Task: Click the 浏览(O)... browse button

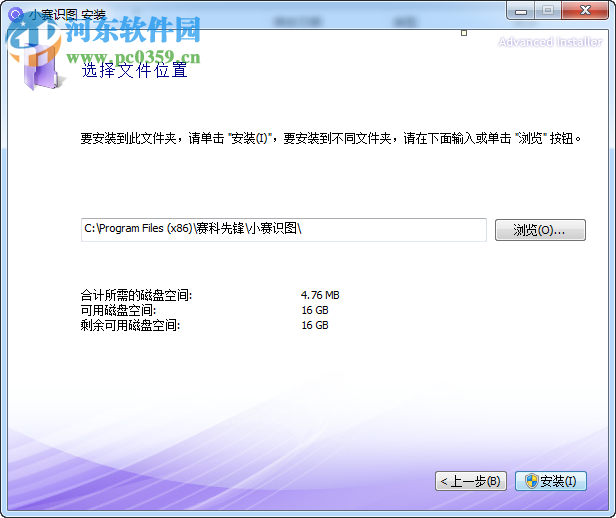Action: tap(540, 230)
